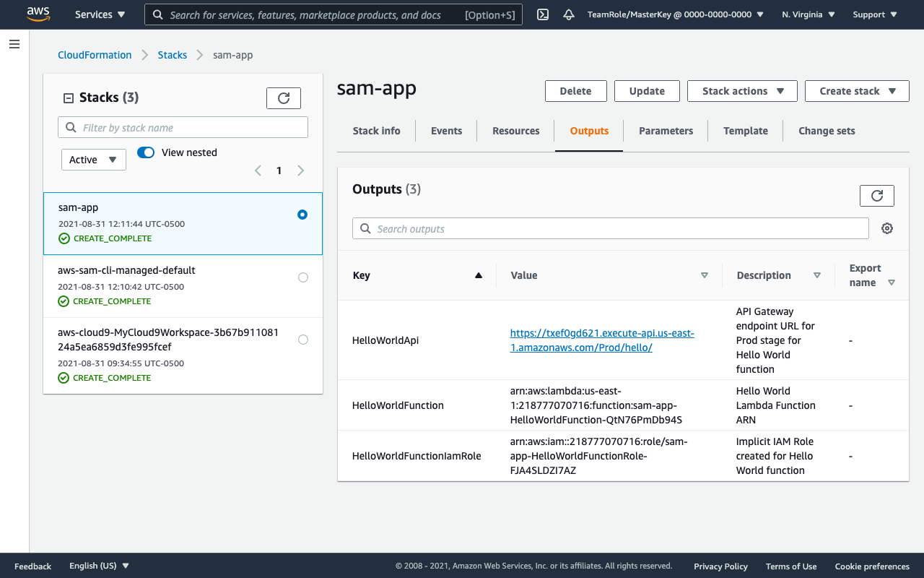The image size is (924, 578).
Task: Go to next stacks page arrow
Action: tap(301, 171)
